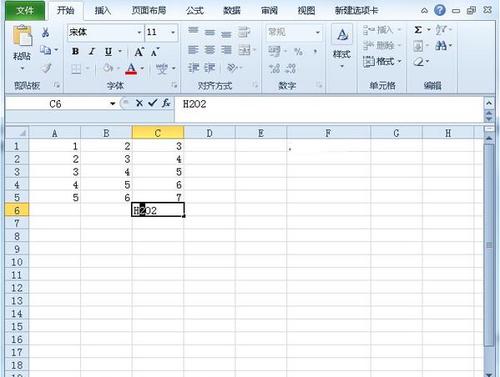This screenshot has height=377, width=500.
Task: Click the 格式 Format cells button
Action: 382,62
